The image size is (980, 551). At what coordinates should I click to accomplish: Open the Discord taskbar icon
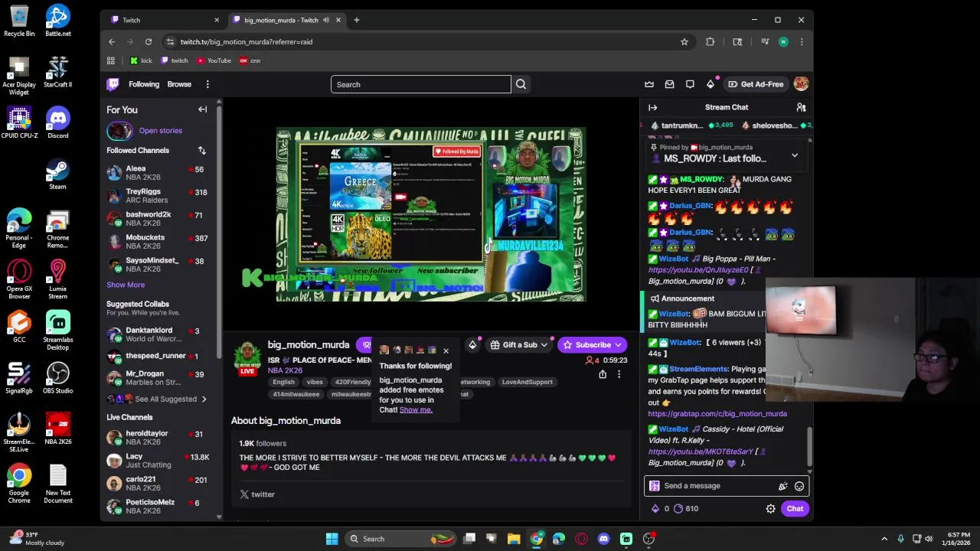pos(603,539)
